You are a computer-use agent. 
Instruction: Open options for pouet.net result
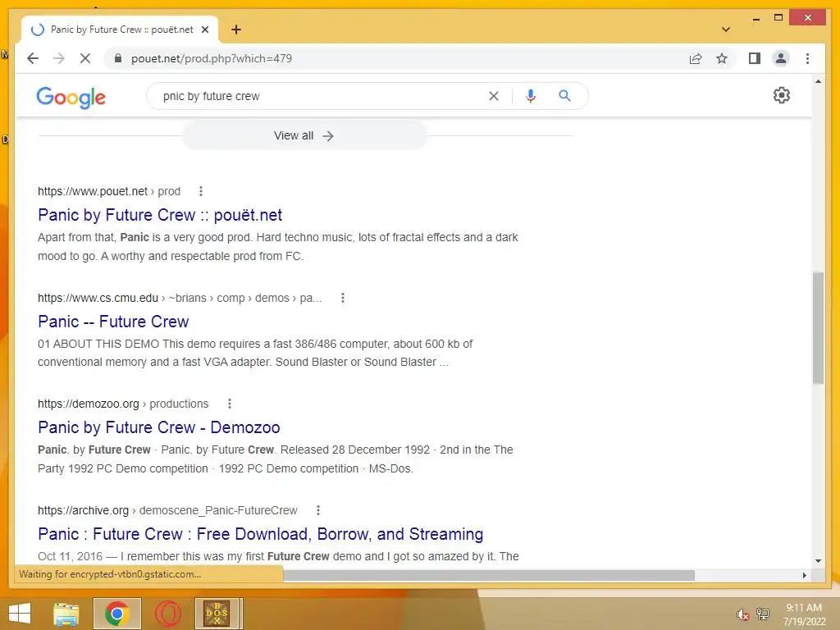click(x=201, y=191)
